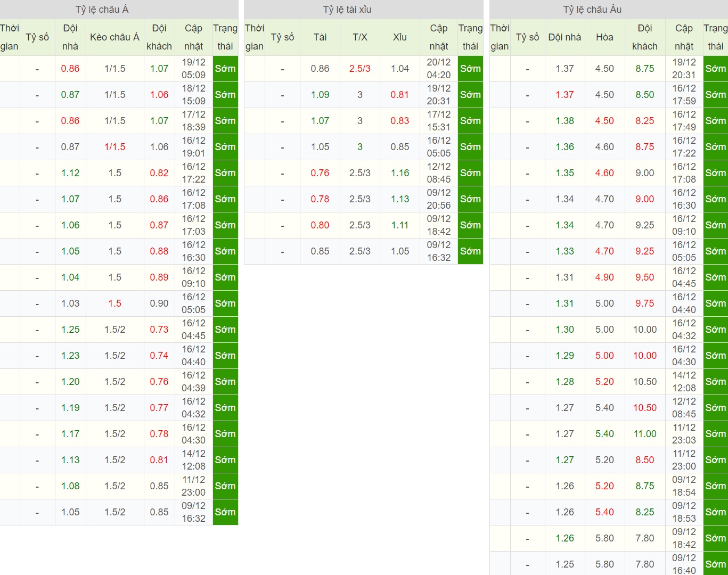Select the '17/12 18:39' update time

point(194,121)
